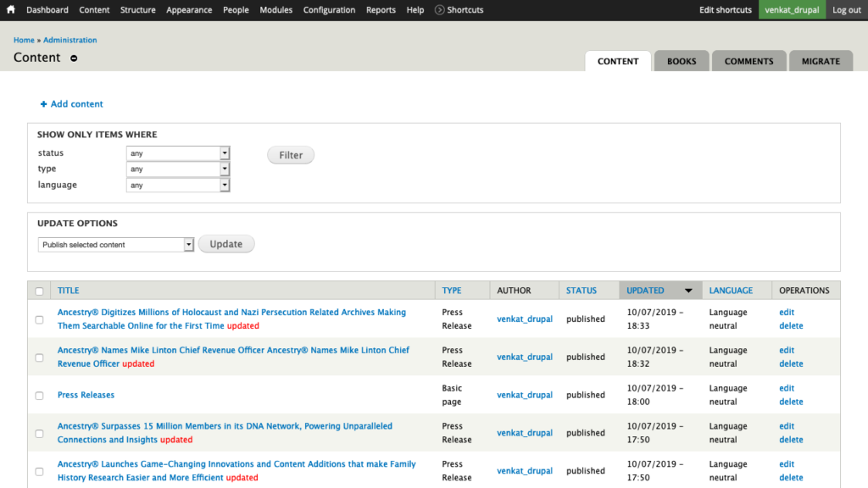The height and width of the screenshot is (488, 868).
Task: Open the Modules menu
Action: coord(275,10)
